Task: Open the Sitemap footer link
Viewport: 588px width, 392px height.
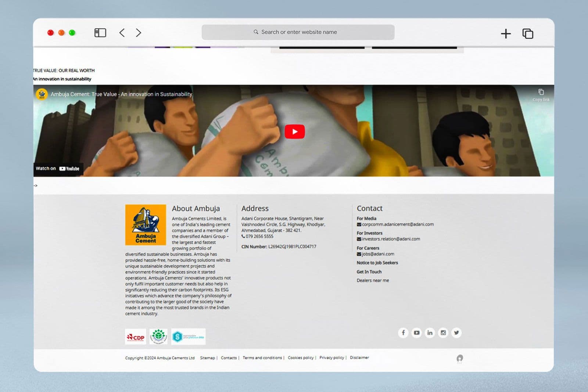Action: click(207, 358)
